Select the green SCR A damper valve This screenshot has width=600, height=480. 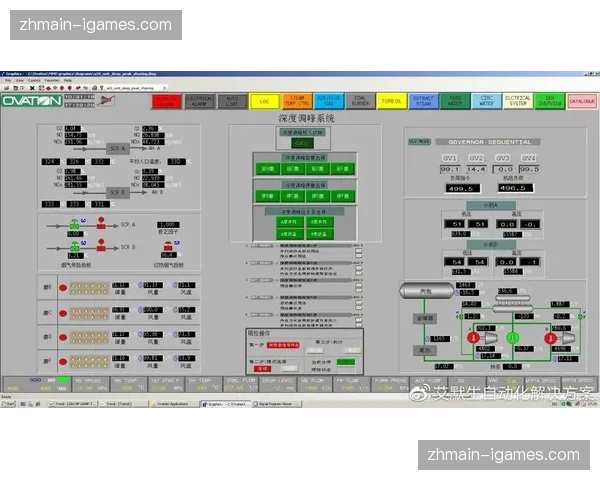coord(72,225)
